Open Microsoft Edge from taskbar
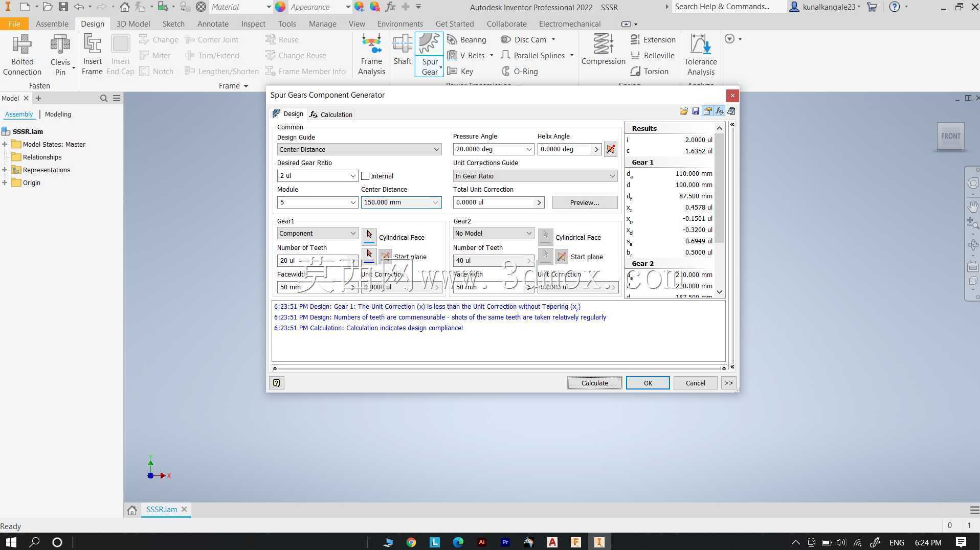The image size is (980, 550). click(458, 542)
